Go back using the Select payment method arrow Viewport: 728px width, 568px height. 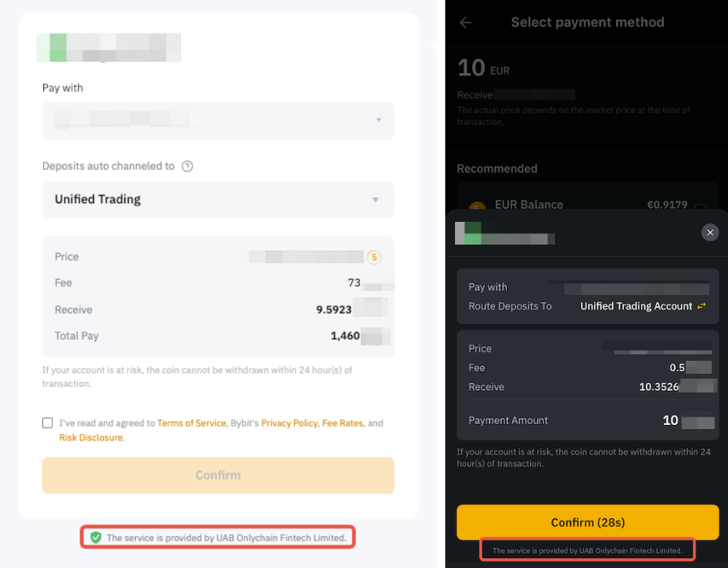click(466, 23)
